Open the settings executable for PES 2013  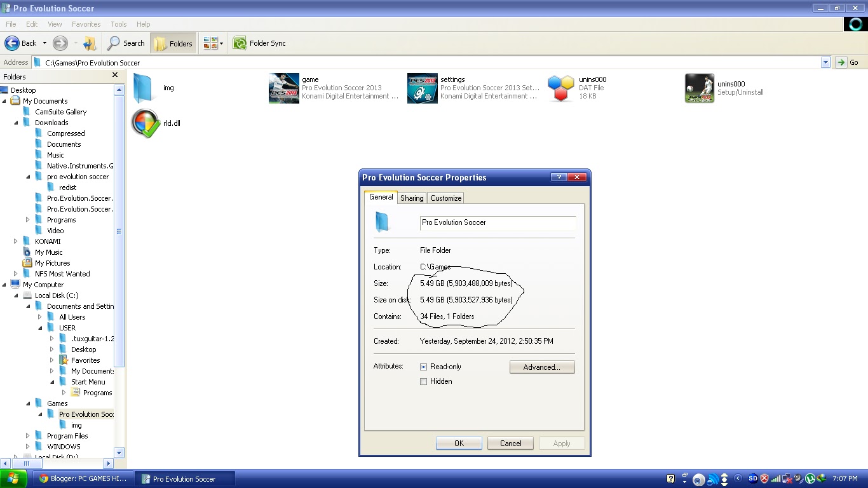coord(423,88)
